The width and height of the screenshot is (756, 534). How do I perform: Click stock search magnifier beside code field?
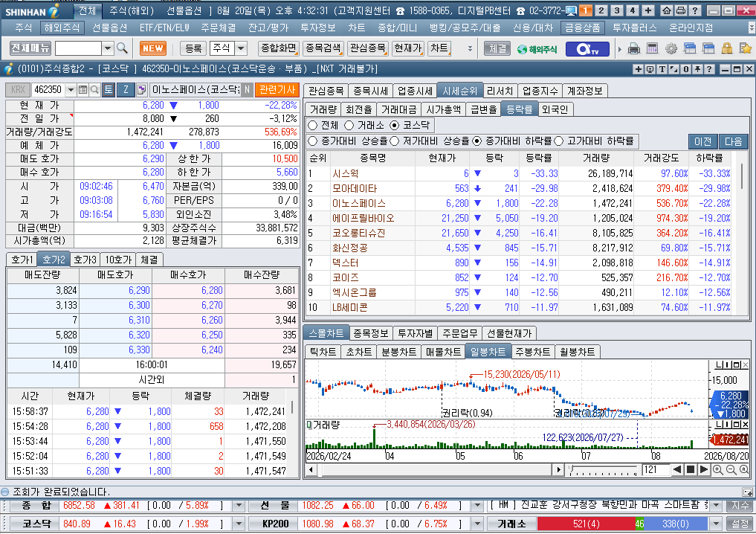(94, 90)
